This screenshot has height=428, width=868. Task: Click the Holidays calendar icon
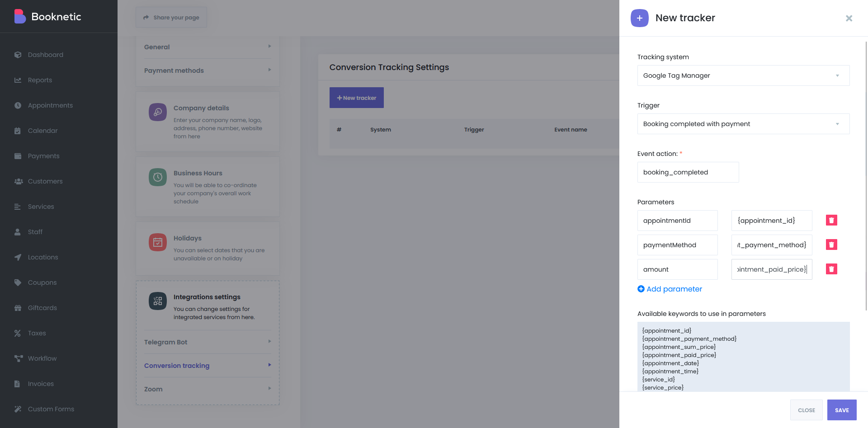pos(157,242)
